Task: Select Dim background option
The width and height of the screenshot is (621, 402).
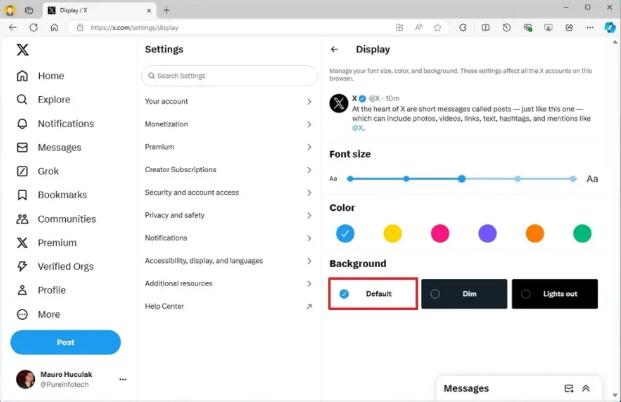Action: point(464,294)
